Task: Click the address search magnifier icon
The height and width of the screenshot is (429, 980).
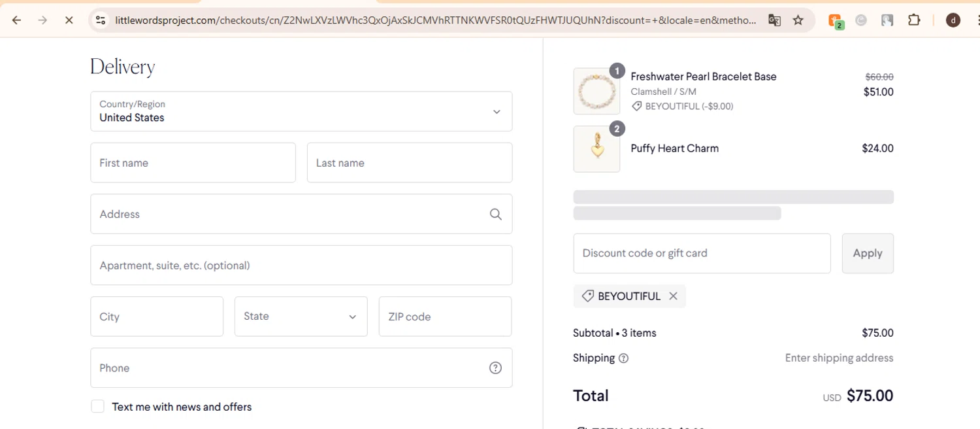Action: click(495, 214)
